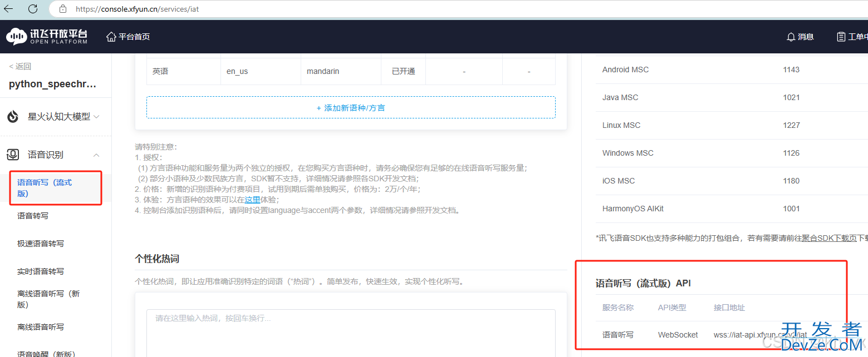Screen dimensions: 868x357
Task: Click the iFlytek Open Platform logo
Action: coord(47,36)
